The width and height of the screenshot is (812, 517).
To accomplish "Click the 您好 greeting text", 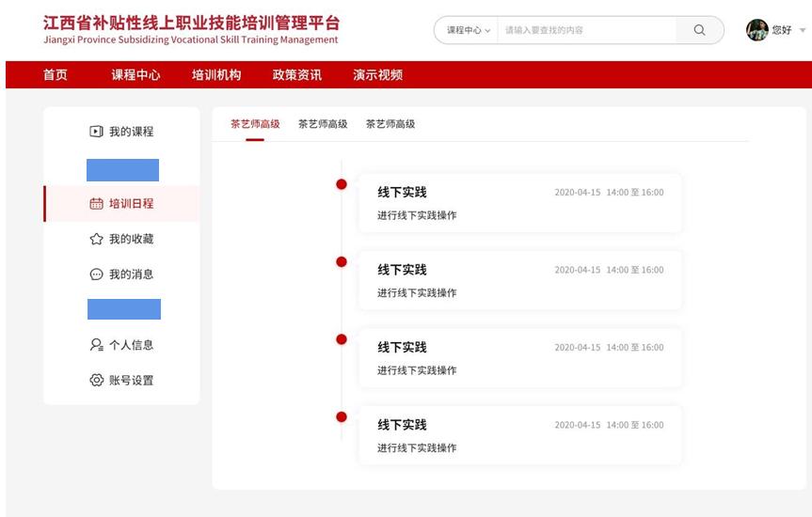I will [782, 30].
